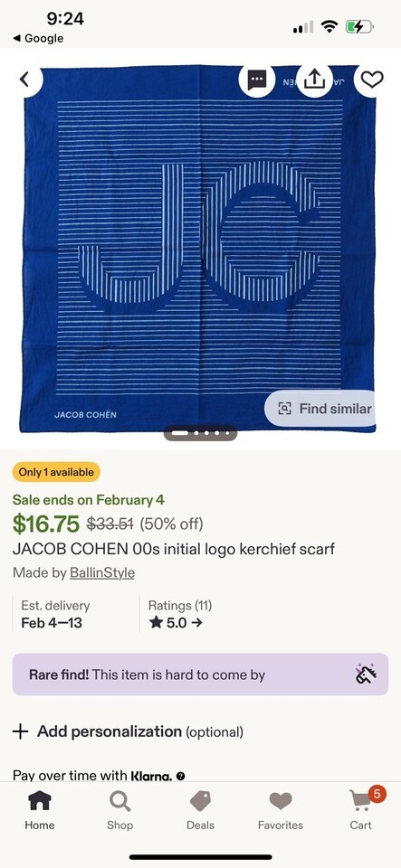Viewport: 401px width, 868px height.
Task: Tap the Est. delivery Feb 4–13 info
Action: pos(55,614)
